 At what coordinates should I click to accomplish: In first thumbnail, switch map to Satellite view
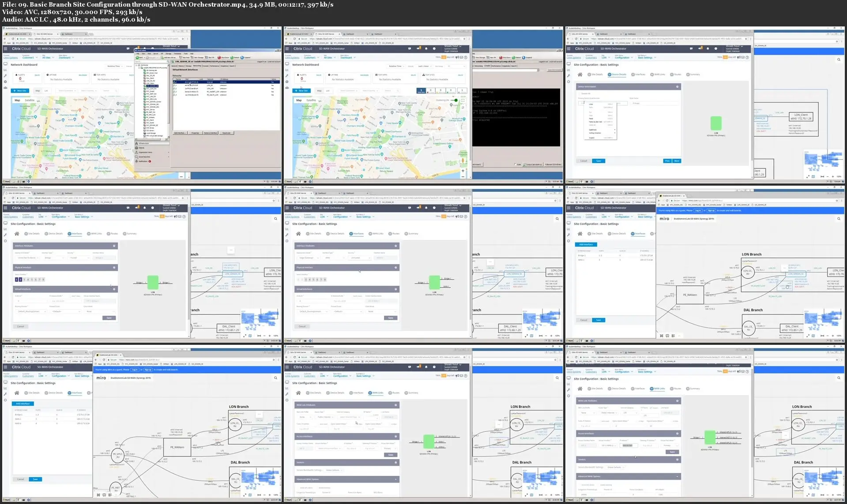(x=30, y=100)
